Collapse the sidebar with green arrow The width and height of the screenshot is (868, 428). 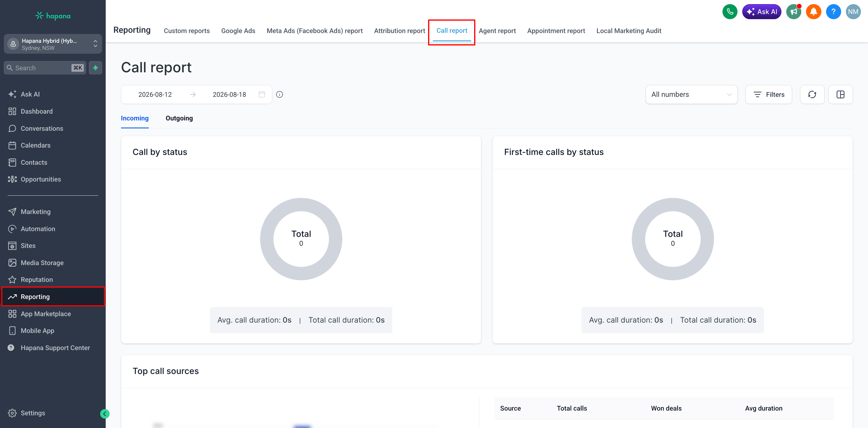(x=105, y=414)
